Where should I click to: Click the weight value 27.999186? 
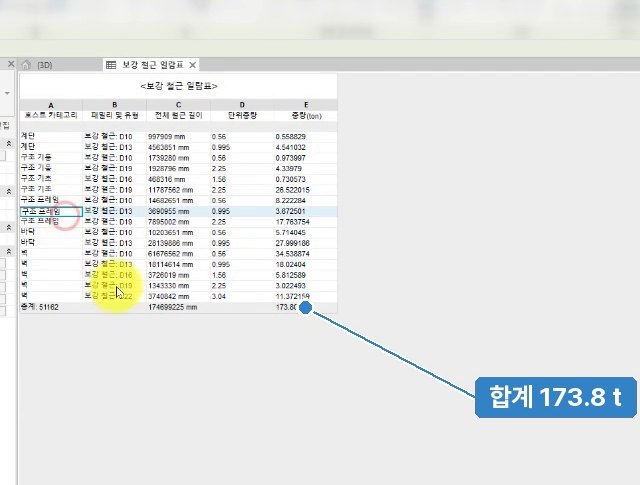pyautogui.click(x=306, y=243)
